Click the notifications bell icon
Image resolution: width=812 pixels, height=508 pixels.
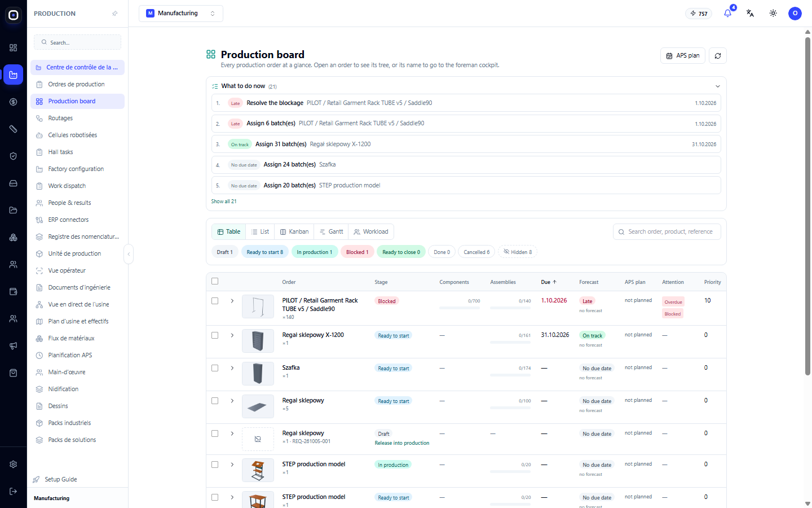point(727,14)
